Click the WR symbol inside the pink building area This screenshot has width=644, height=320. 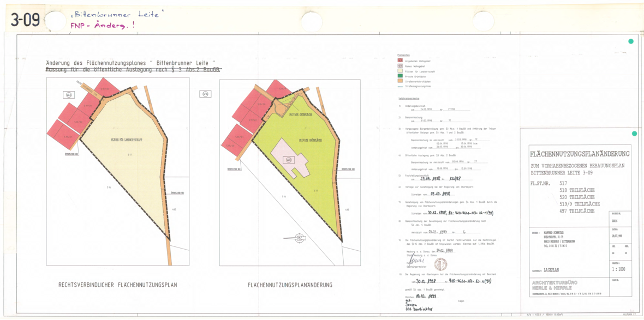point(289,160)
